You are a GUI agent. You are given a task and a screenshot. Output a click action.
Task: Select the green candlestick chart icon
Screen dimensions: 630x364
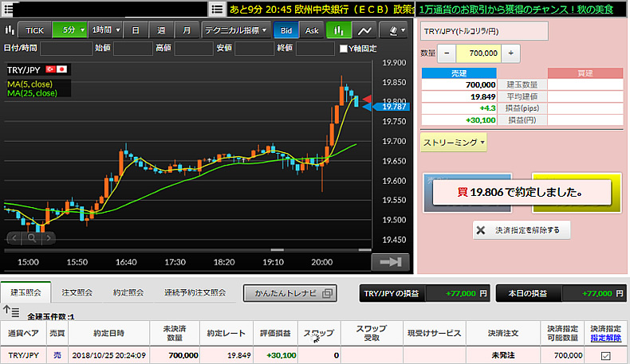point(339,30)
